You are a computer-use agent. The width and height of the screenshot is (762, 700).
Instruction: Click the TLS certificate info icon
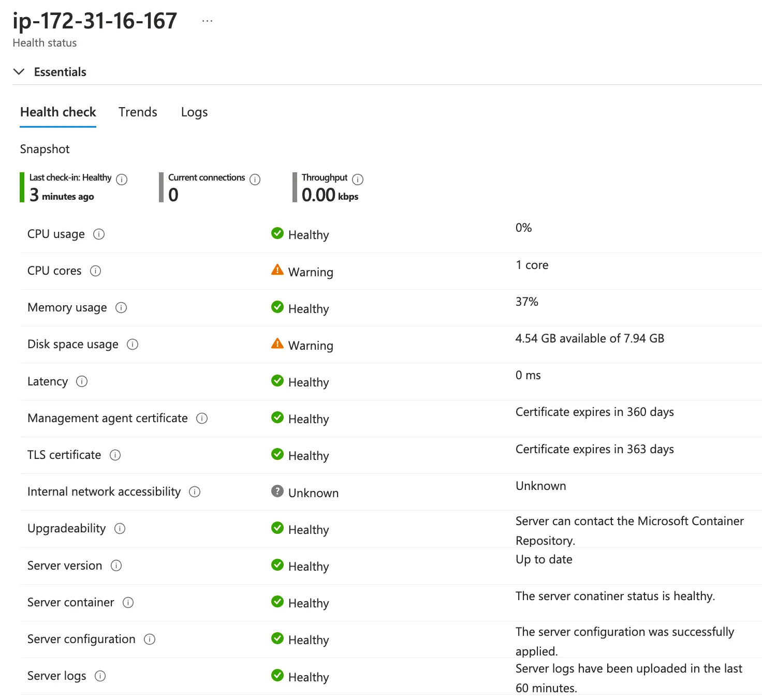click(x=115, y=455)
